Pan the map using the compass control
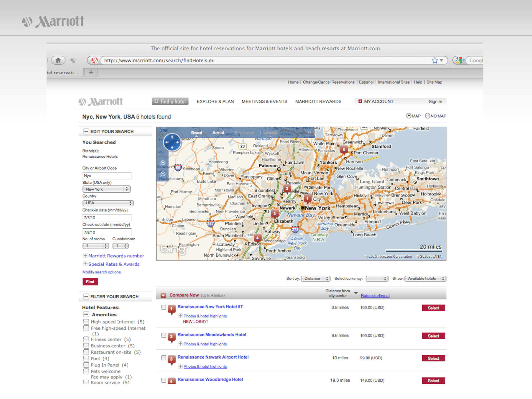Image resolution: width=532 pixels, height=399 pixels. [172, 142]
